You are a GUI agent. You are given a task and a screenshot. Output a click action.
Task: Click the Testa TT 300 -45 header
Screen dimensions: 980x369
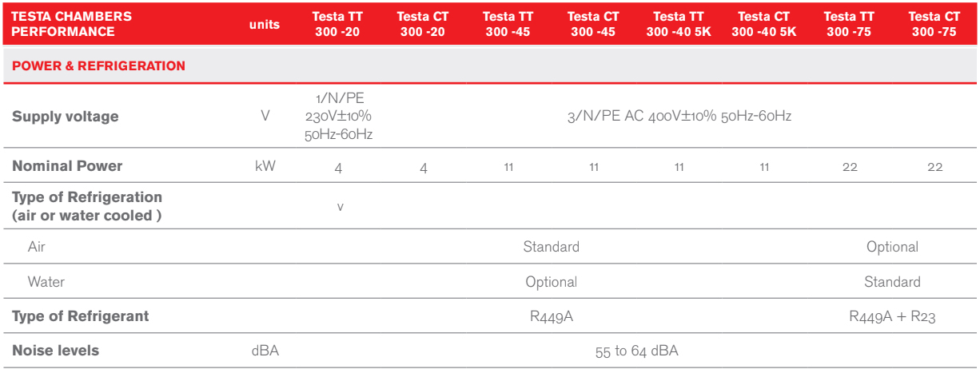[508, 24]
